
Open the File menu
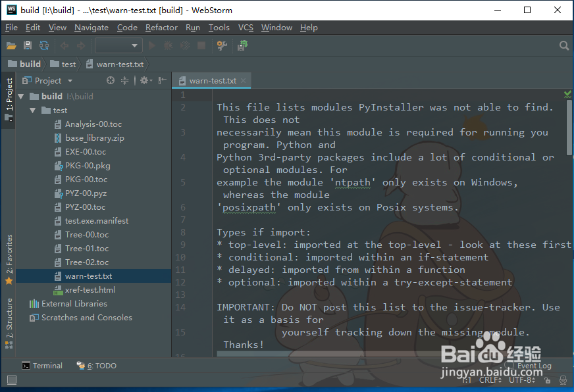click(x=11, y=28)
